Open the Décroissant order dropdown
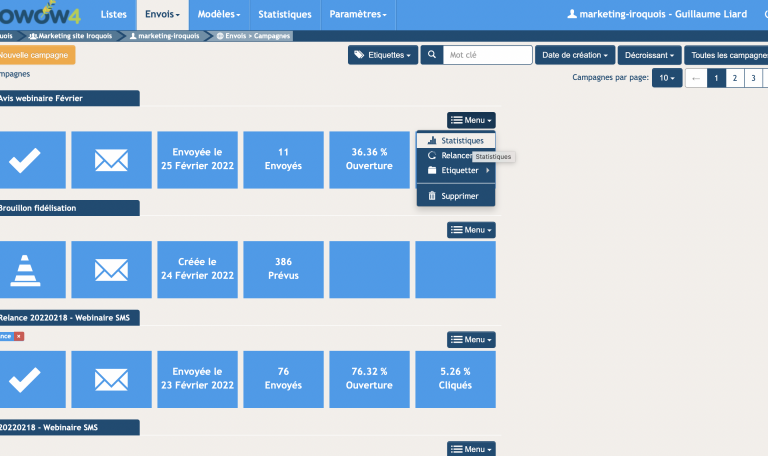This screenshot has width=768, height=456. point(649,55)
